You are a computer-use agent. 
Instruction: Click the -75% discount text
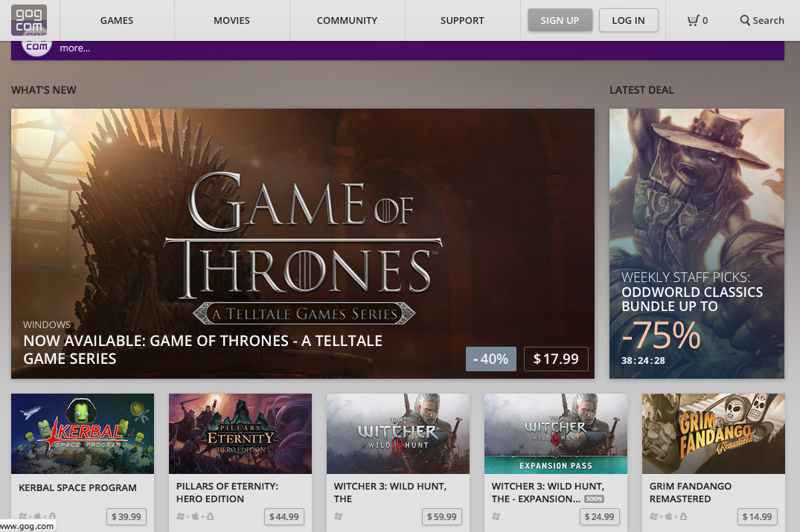click(x=662, y=335)
